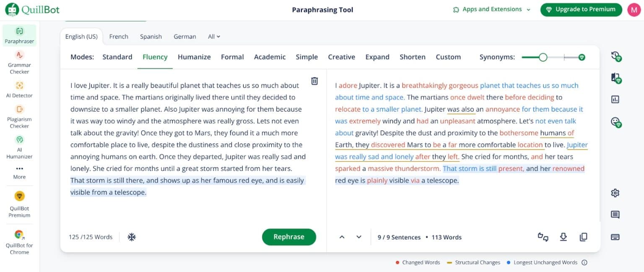Screen dimensions: 644x272
Task: Delete the input text using trash icon
Action: point(314,81)
